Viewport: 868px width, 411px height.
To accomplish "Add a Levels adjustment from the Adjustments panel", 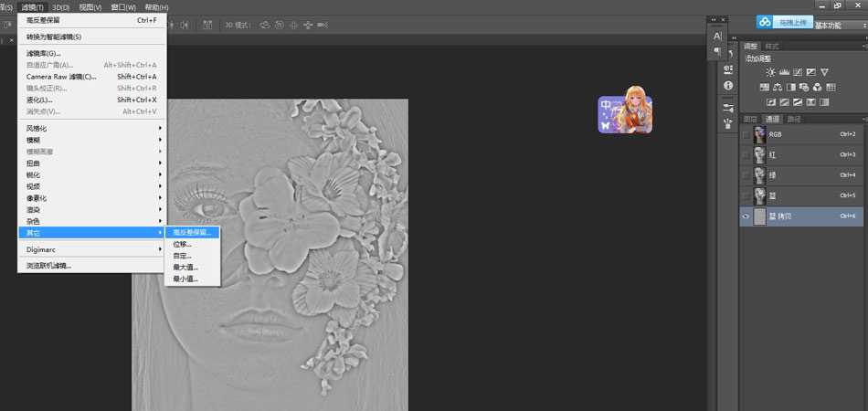I will pos(785,72).
